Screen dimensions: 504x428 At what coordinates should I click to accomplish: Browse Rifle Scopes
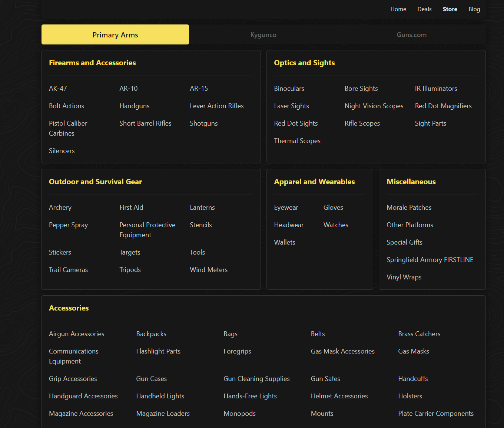tap(362, 123)
